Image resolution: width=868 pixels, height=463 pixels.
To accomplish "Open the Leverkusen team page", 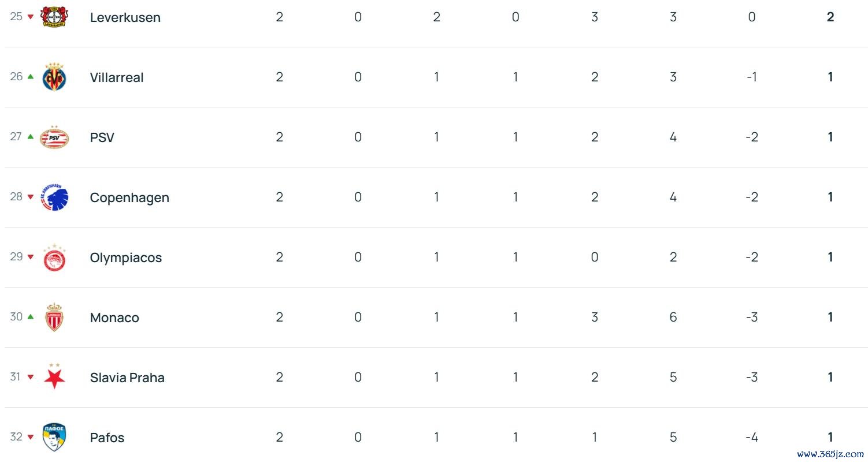I will (125, 17).
